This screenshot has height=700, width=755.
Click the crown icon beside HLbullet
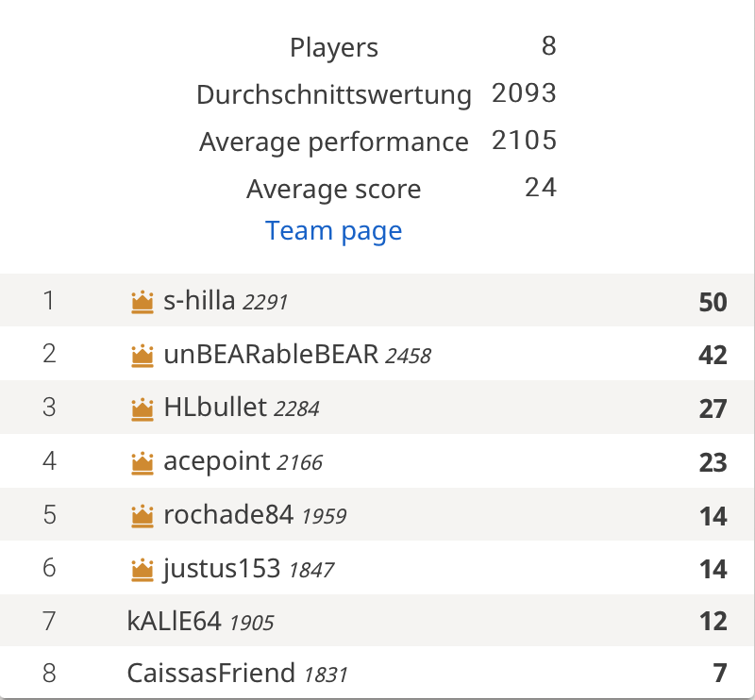(143, 409)
